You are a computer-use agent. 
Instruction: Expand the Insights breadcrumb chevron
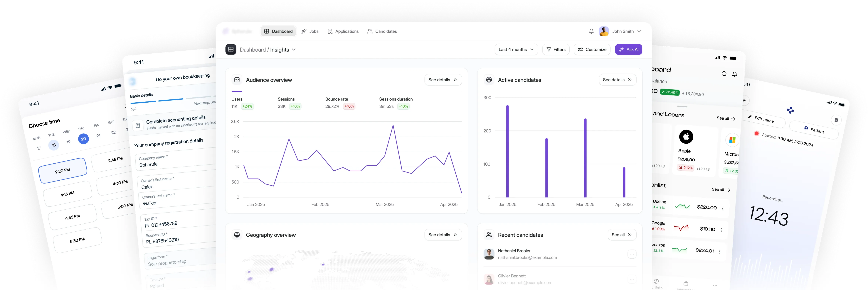293,50
